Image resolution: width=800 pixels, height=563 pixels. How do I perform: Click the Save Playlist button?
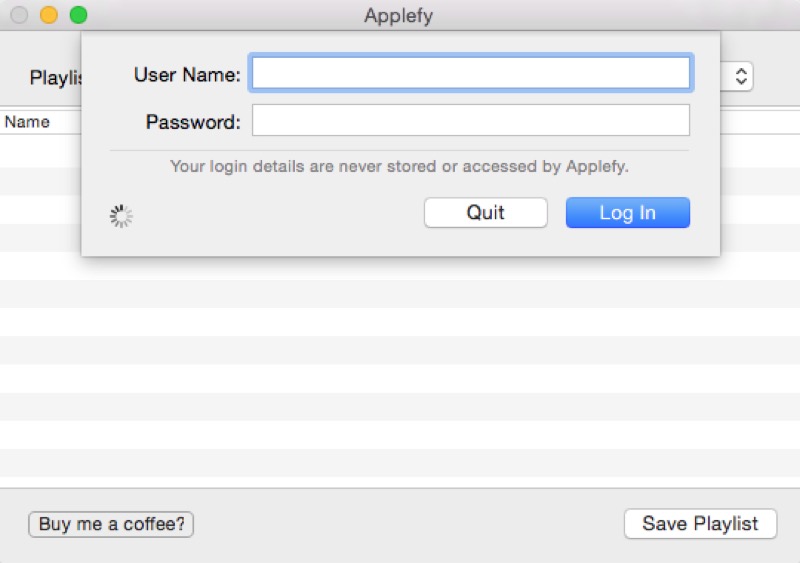700,524
